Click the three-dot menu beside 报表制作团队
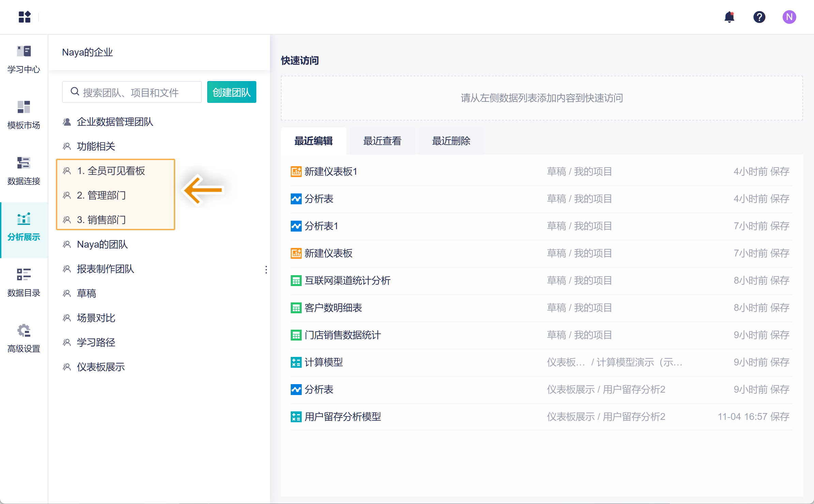Viewport: 814px width, 504px height. tap(266, 270)
